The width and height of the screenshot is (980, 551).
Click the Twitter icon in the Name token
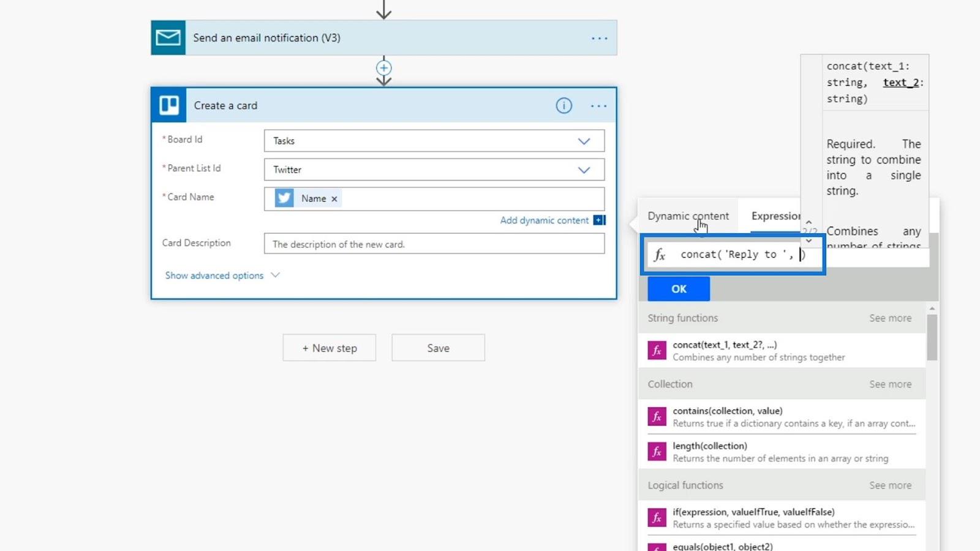284,198
